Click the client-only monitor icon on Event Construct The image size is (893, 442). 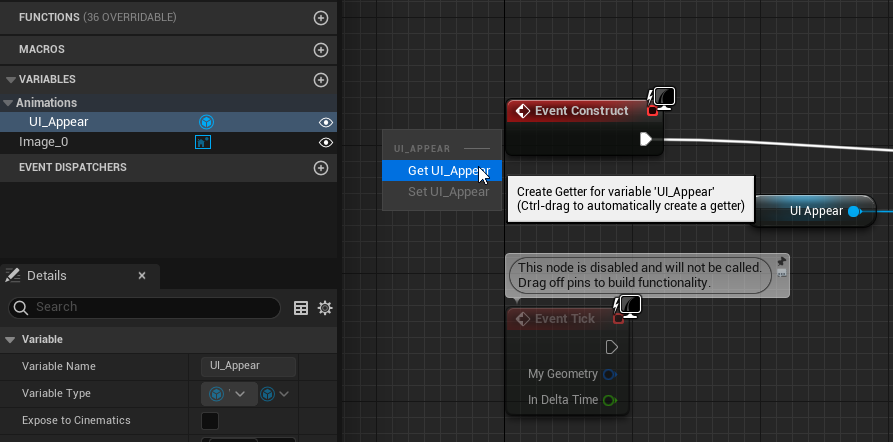click(x=664, y=98)
